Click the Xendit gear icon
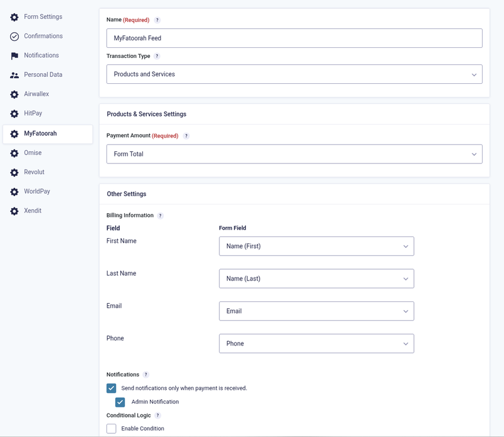504x437 pixels. click(14, 211)
